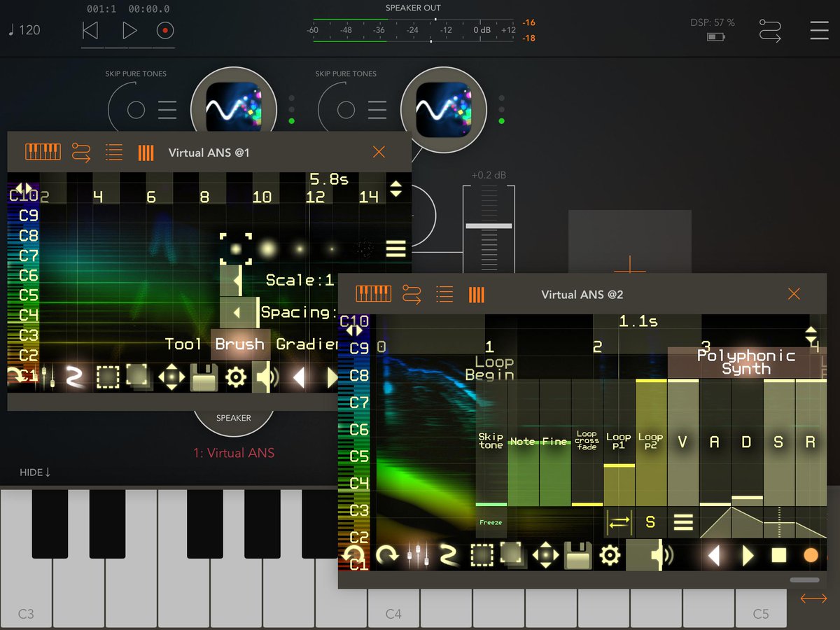840x630 pixels.
Task: Click orange vertical bars icon in Virtual ANS @2
Action: (477, 294)
